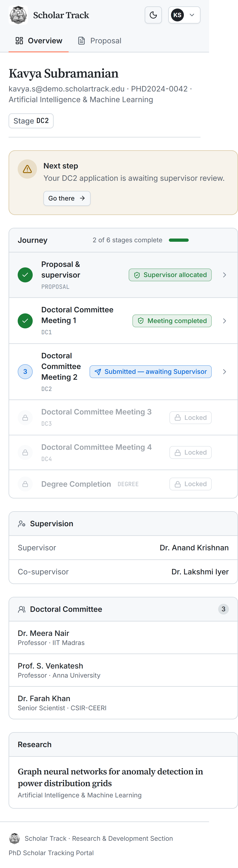Image resolution: width=238 pixels, height=868 pixels.
Task: Expand Doctoral Committee Meeting 2 chevron
Action: [224, 372]
